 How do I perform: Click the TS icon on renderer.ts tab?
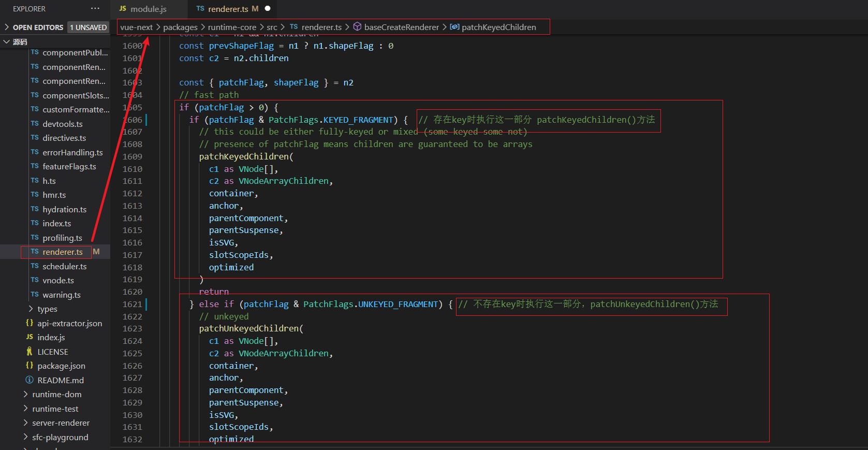tap(200, 9)
